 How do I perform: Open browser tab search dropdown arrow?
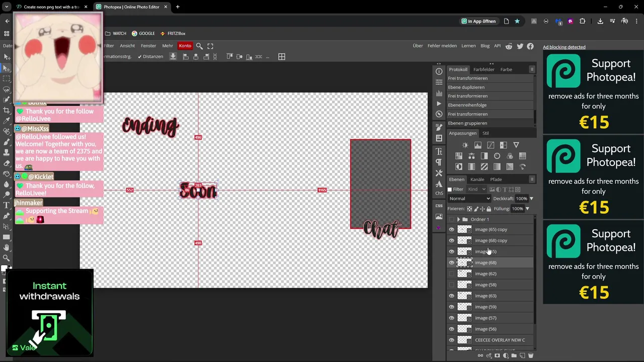[x=7, y=7]
